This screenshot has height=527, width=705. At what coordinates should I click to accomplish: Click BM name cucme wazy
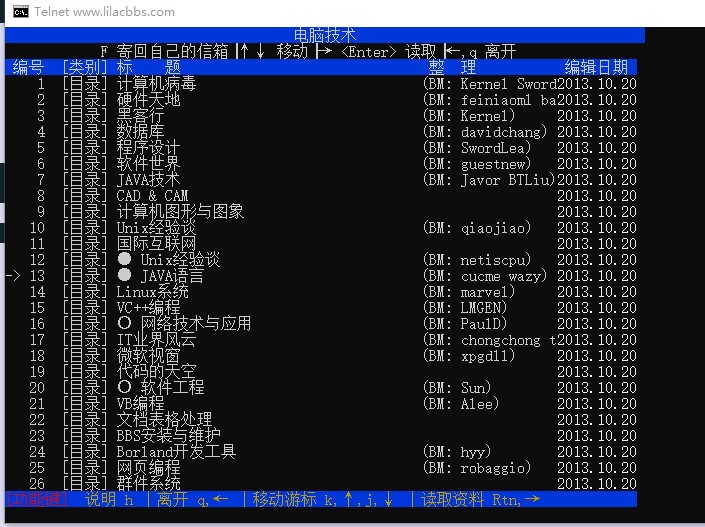(500, 276)
